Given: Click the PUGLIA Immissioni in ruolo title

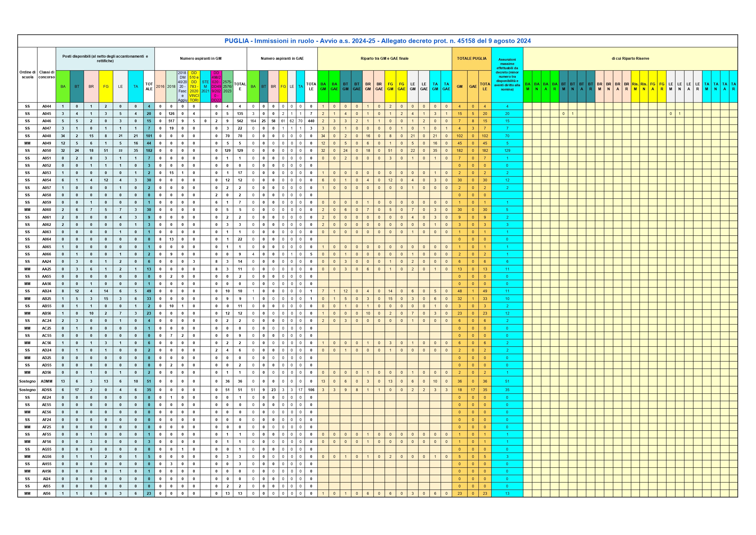Looking at the screenshot, I should point(377,41).
